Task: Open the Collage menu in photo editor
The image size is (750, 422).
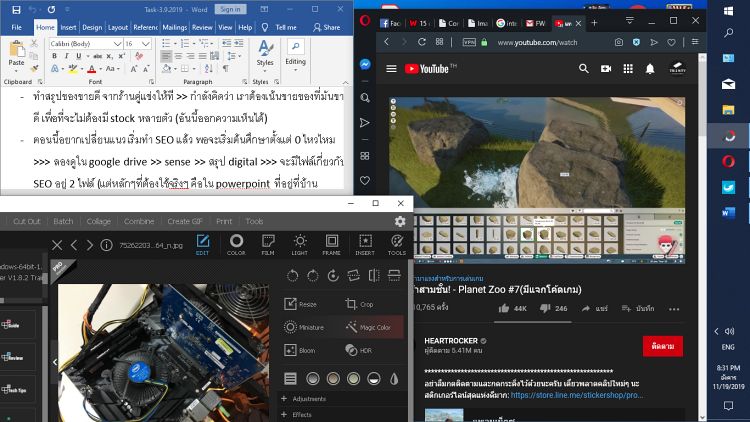Action: click(x=99, y=221)
